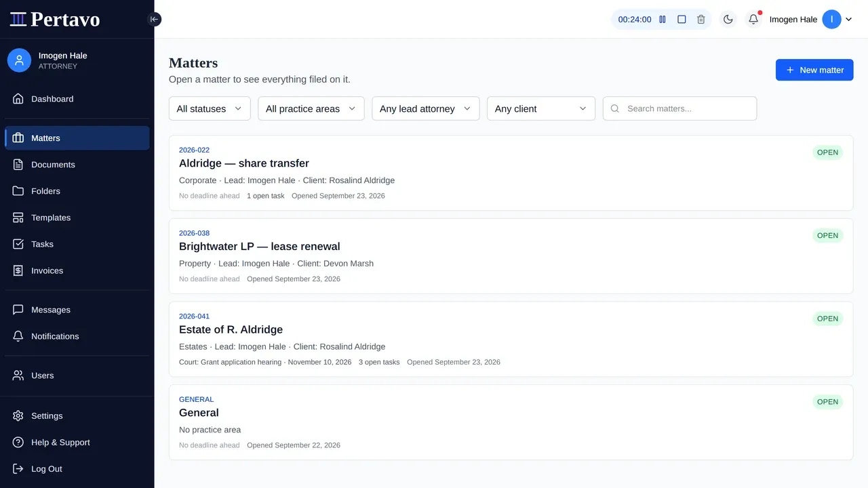Viewport: 868px width, 488px height.
Task: Click the Imogen Hale avatar in the top bar
Action: click(831, 20)
